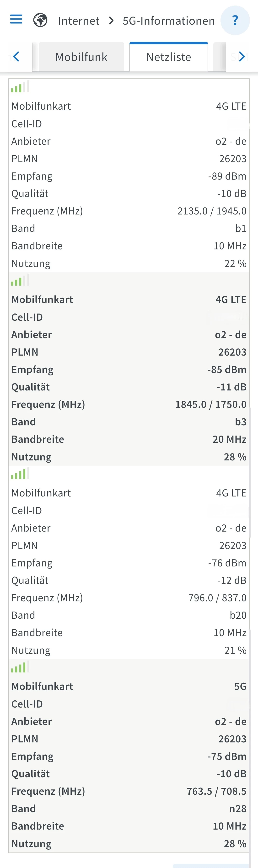Screen dimensions: 258x868
Task: Switch to the Mobilfunk tab
Action: pos(81,57)
